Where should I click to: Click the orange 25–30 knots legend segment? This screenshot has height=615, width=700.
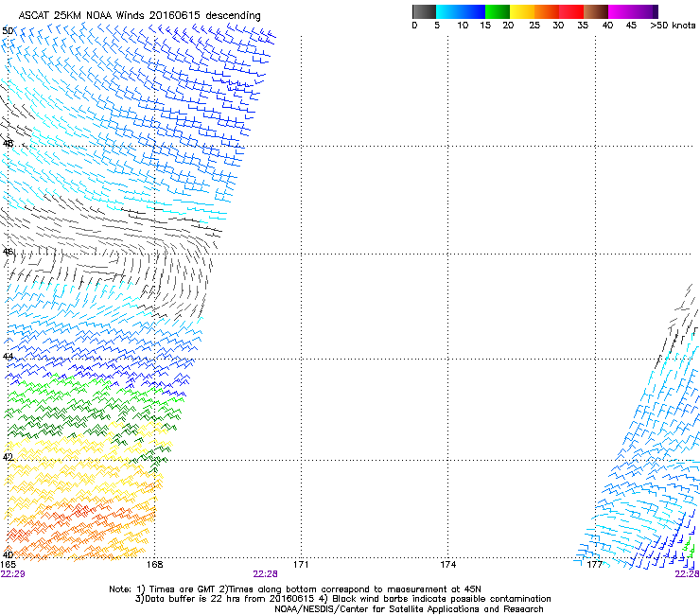click(x=547, y=11)
